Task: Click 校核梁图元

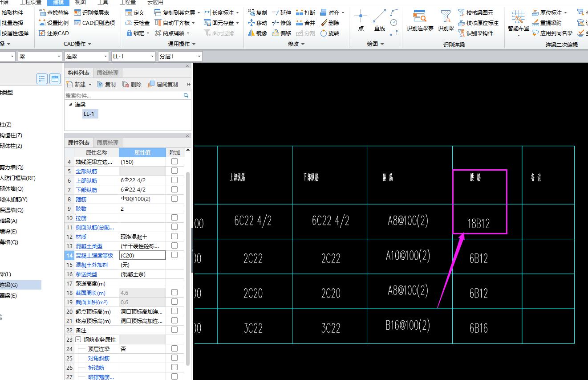Action: 475,12
